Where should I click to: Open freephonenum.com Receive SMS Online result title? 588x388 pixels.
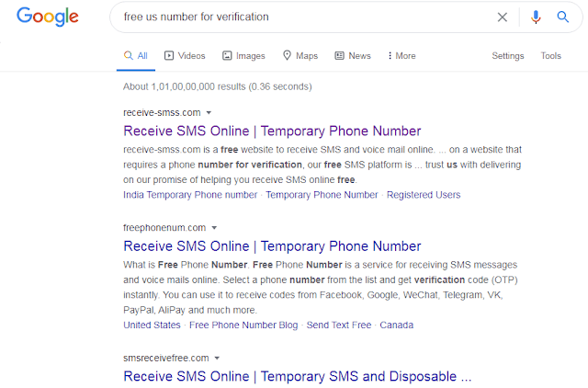point(272,246)
